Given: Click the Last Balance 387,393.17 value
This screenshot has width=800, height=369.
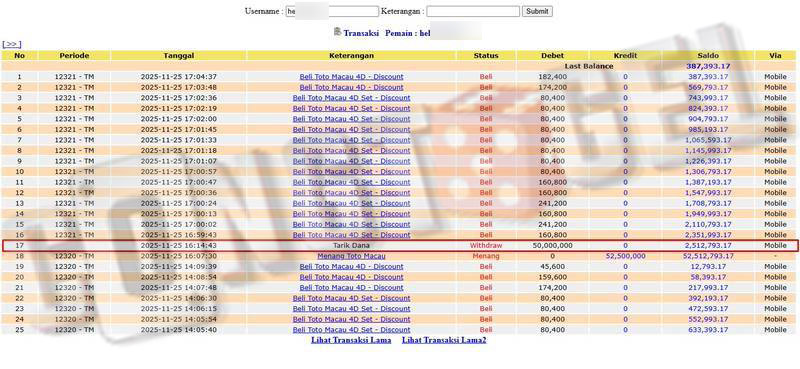Looking at the screenshot, I should (708, 66).
